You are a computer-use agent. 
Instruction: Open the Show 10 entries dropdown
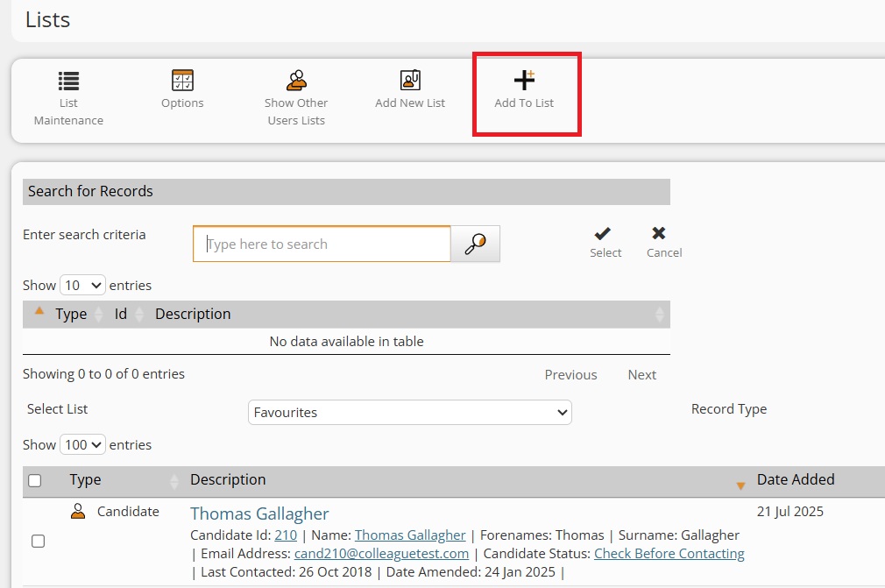pos(82,286)
